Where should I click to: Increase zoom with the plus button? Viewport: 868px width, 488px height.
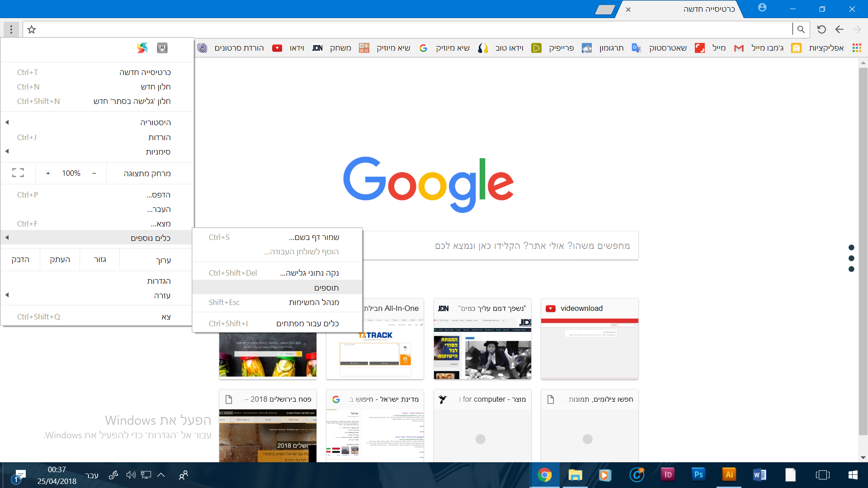48,173
